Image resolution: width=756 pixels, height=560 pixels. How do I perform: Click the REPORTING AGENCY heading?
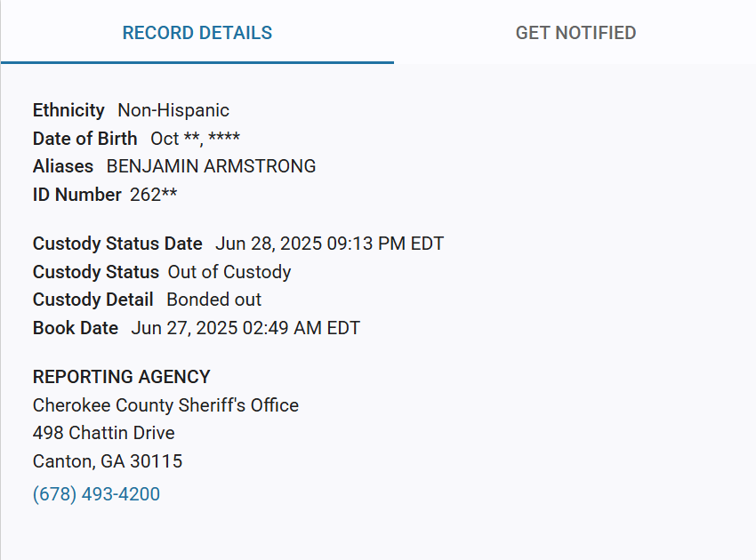[122, 377]
